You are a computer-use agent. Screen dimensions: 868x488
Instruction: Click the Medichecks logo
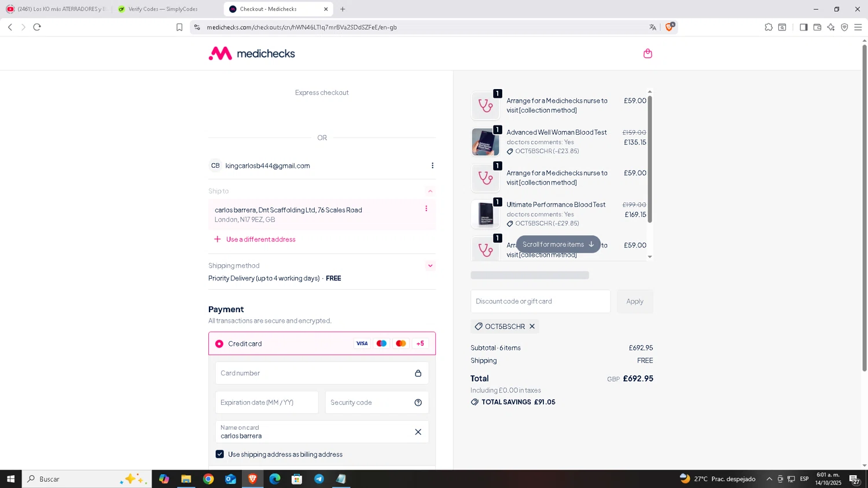tap(252, 54)
